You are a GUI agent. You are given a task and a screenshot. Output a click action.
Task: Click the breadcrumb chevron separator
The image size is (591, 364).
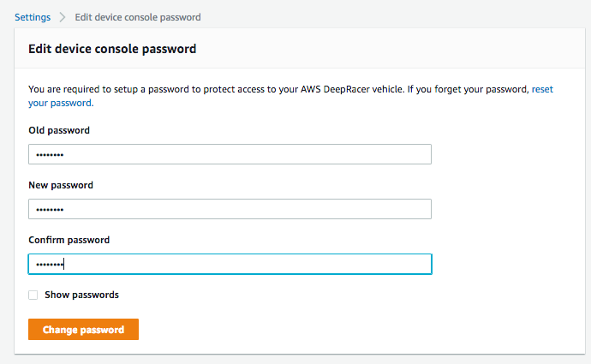pyautogui.click(x=62, y=17)
